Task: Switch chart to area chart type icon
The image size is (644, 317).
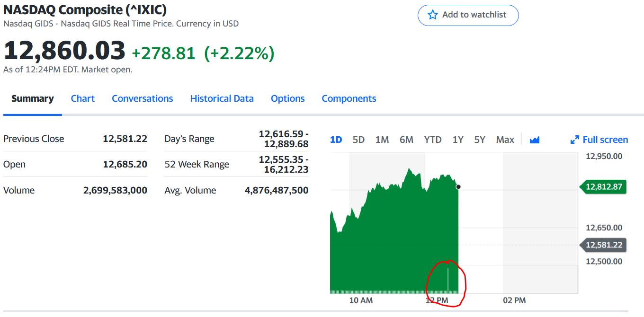Action: click(x=535, y=140)
